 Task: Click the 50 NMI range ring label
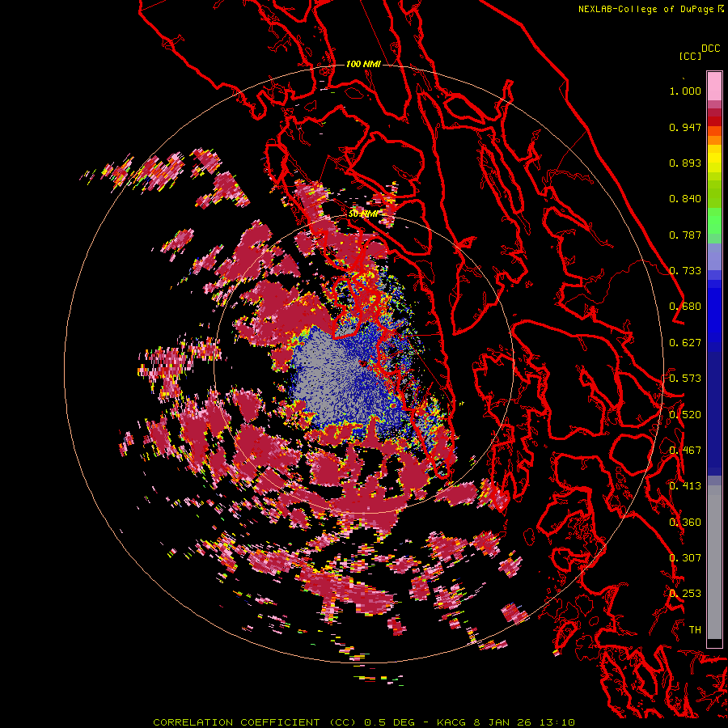(362, 214)
